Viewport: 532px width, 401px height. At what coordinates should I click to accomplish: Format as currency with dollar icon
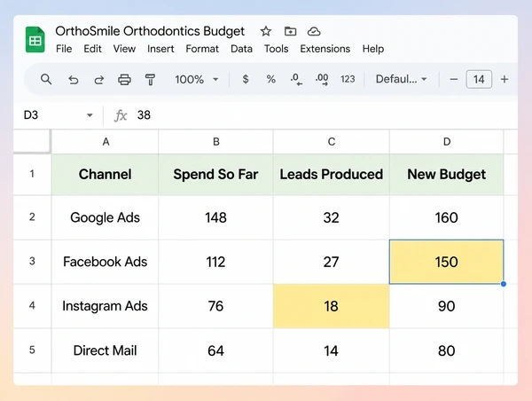pyautogui.click(x=246, y=80)
